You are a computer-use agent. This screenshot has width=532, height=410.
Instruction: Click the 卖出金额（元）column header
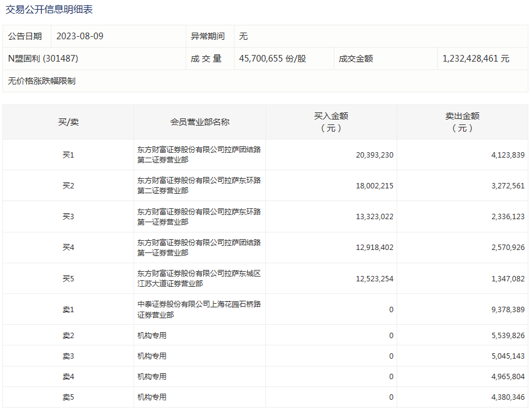462,122
